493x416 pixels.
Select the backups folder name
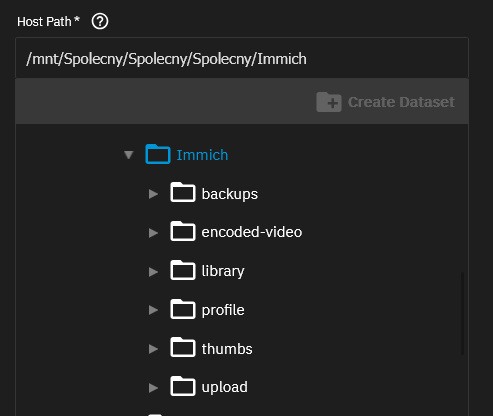[230, 194]
